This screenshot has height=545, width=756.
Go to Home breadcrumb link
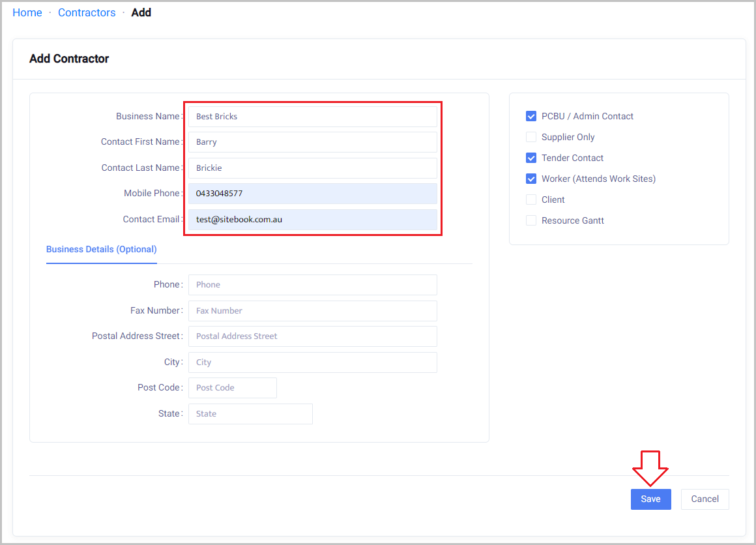coord(27,12)
